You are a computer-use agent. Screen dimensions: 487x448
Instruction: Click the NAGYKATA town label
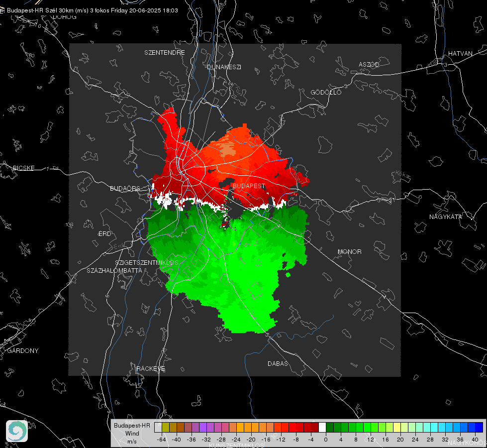coord(446,217)
